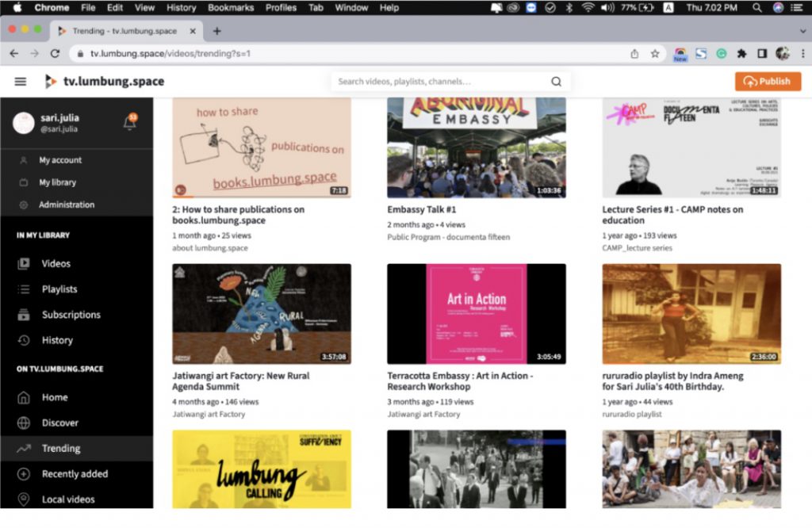Viewport: 812px width, 528px height.
Task: Open macOS Spotlight search
Action: point(757,7)
